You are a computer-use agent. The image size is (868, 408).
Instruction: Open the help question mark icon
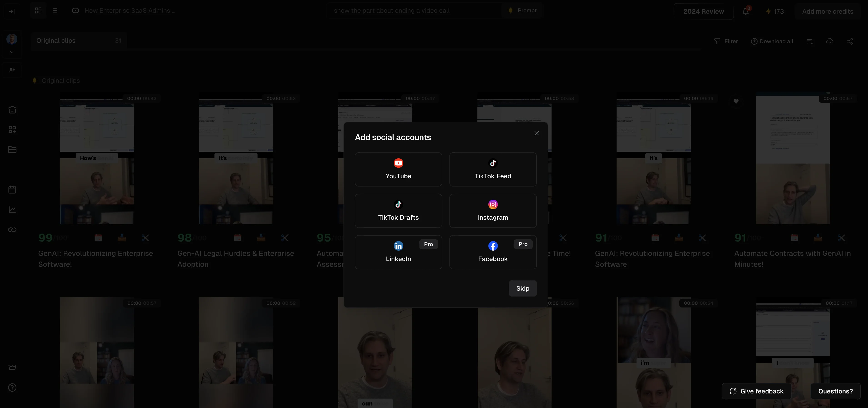pos(12,388)
